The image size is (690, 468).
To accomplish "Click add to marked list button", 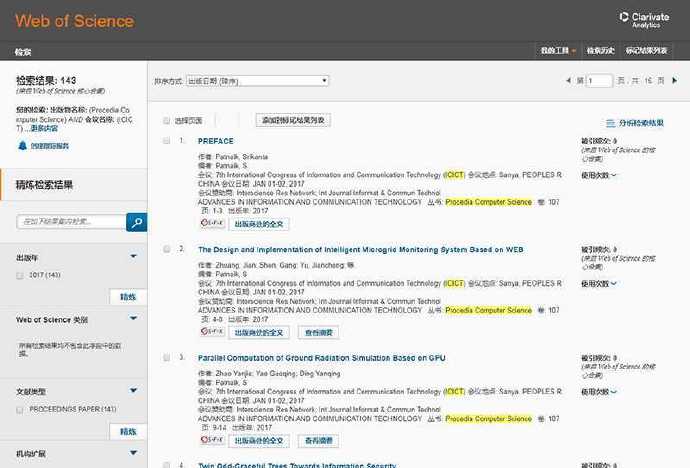I will (293, 120).
